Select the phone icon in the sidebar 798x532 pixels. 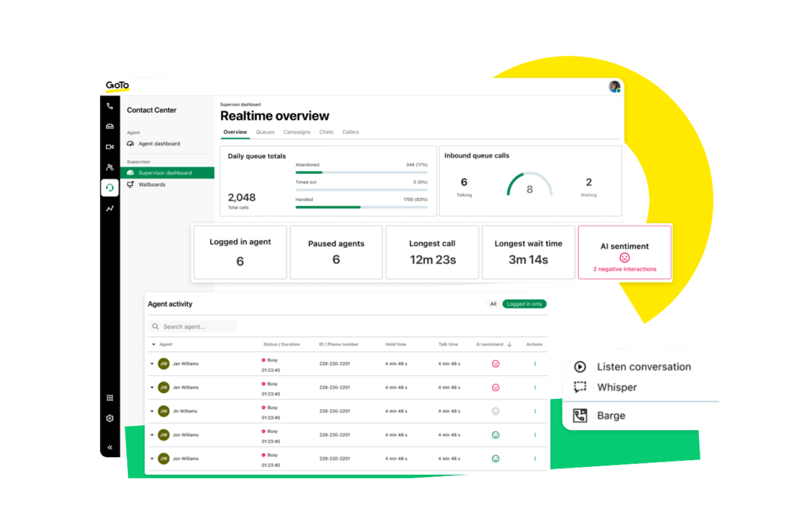click(110, 106)
